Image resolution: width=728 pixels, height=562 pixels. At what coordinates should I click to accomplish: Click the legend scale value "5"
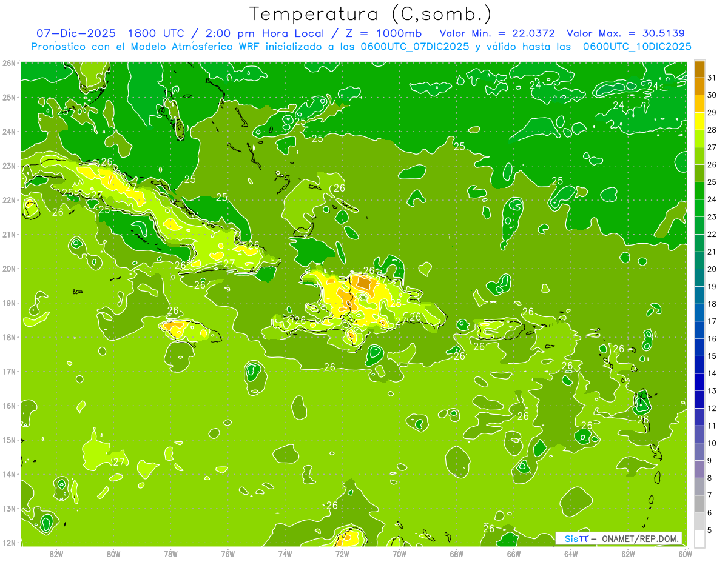click(710, 530)
